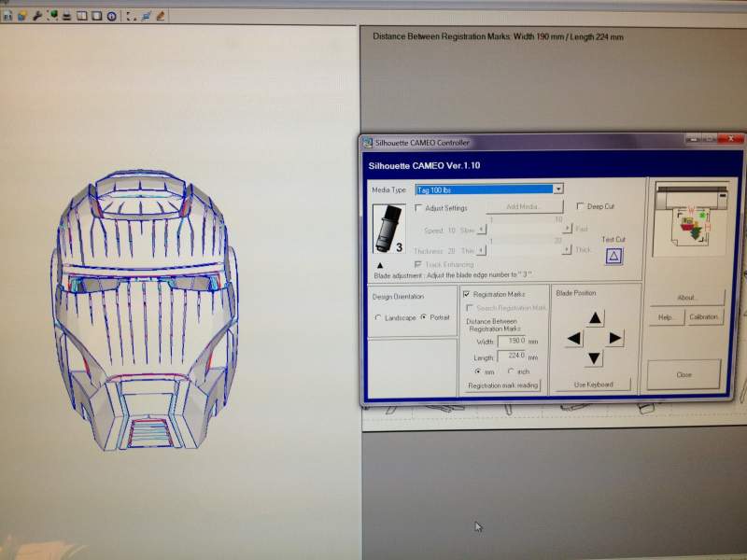The width and height of the screenshot is (747, 560).
Task: Click the first document icon in the toolbar
Action: [7, 16]
